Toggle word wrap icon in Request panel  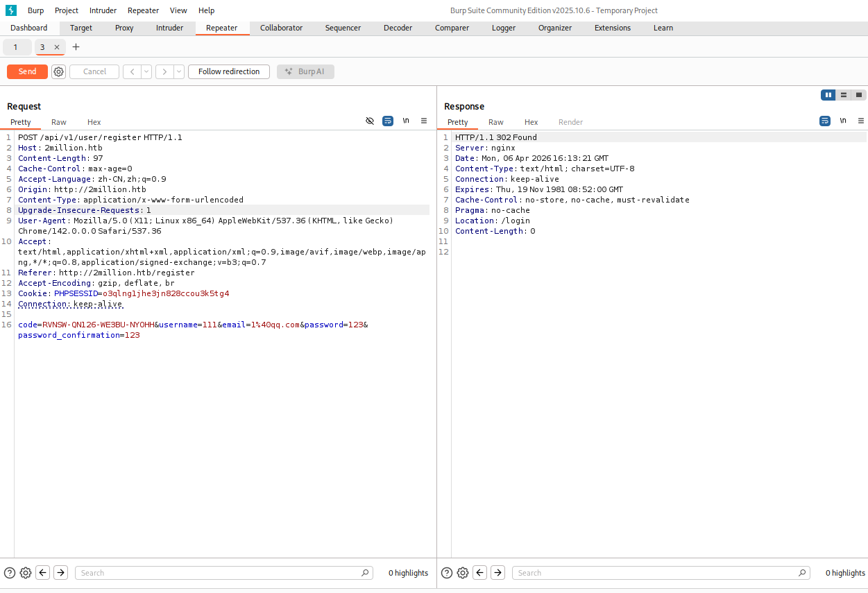pos(388,121)
